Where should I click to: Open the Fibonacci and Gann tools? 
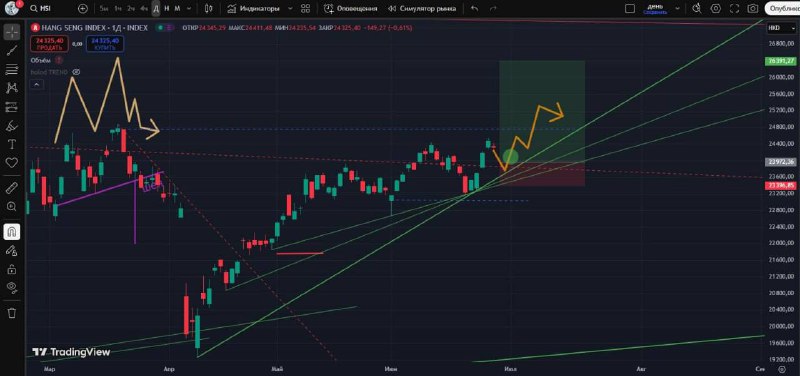point(11,69)
